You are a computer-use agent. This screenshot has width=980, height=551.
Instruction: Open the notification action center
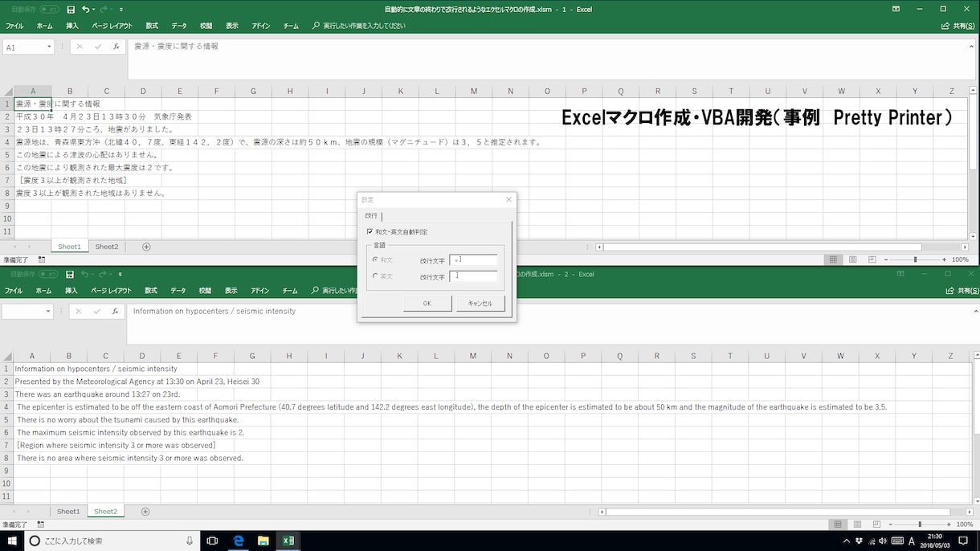(963, 541)
